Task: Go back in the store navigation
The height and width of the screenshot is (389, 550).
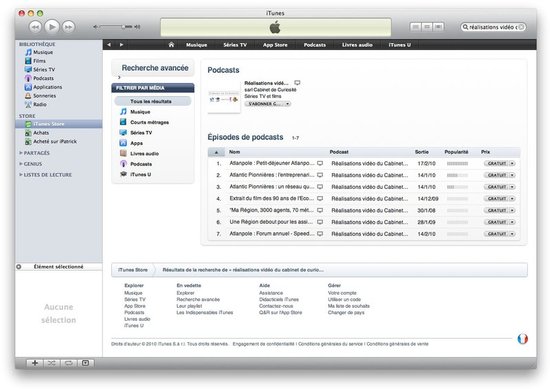Action: 109,45
